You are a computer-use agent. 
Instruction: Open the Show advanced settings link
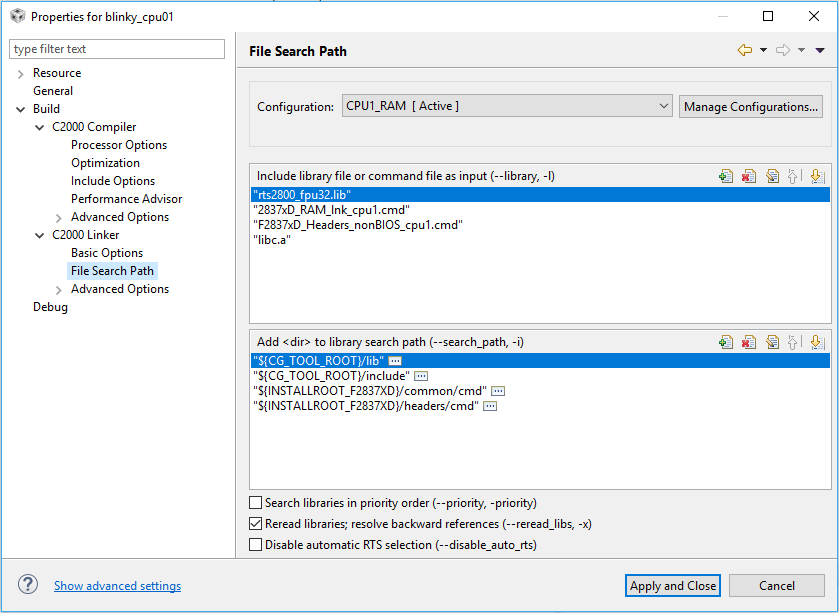pyautogui.click(x=117, y=586)
